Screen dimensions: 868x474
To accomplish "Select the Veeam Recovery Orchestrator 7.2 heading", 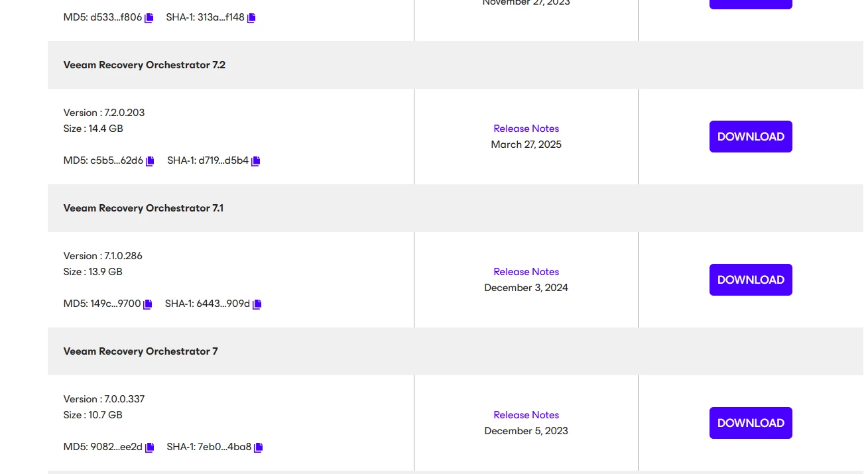I will 145,65.
